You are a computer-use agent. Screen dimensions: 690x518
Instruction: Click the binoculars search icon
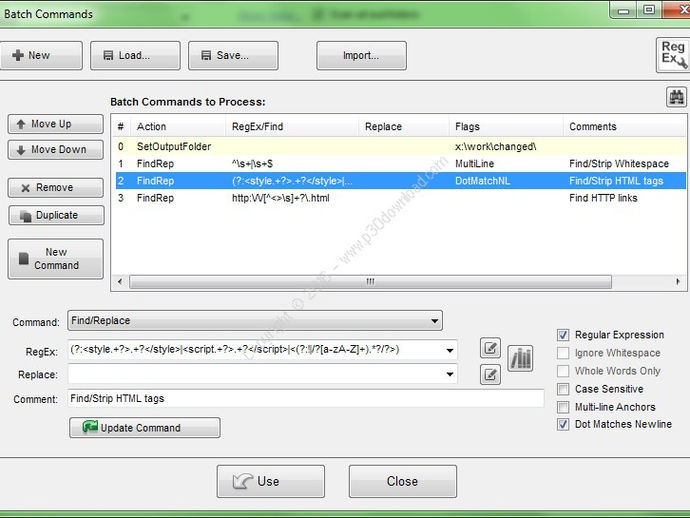pyautogui.click(x=676, y=97)
